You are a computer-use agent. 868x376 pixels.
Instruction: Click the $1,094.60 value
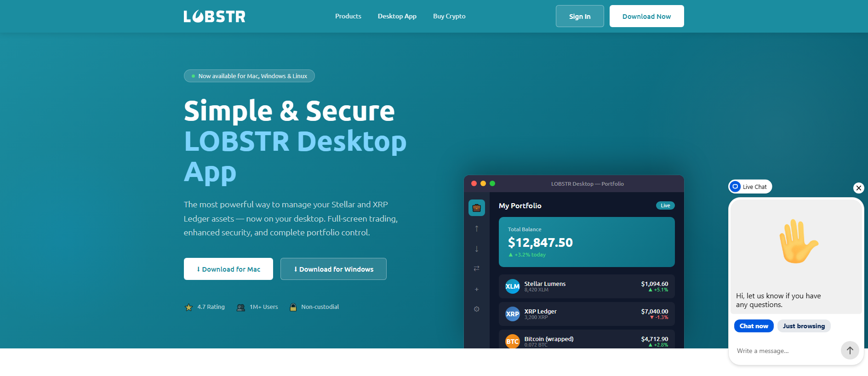point(655,284)
